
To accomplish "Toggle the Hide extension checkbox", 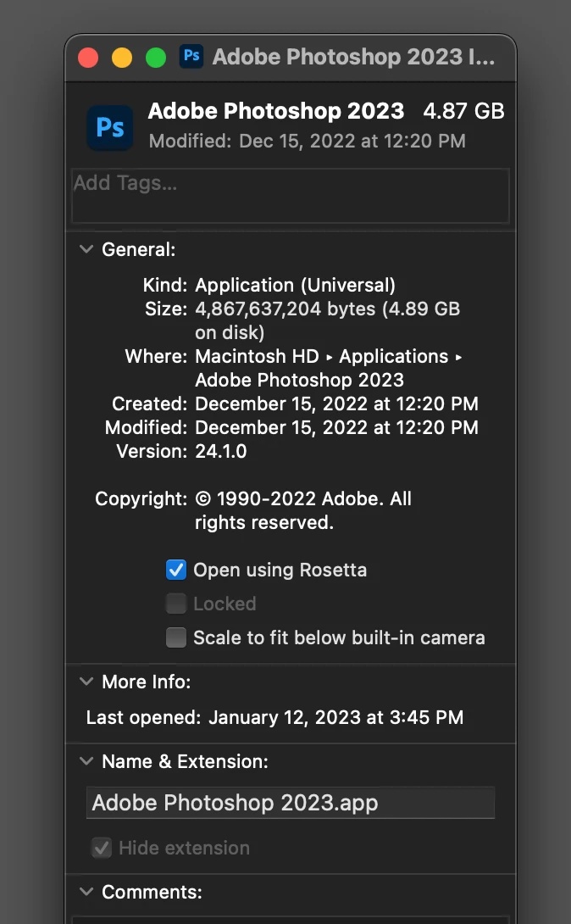I will click(102, 848).
